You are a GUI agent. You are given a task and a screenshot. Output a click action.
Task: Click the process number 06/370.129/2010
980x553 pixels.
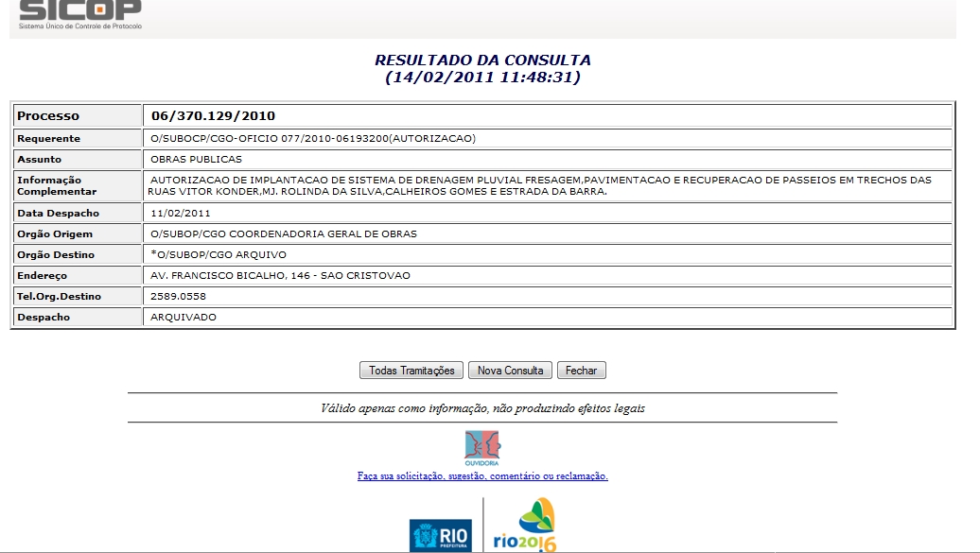(213, 116)
